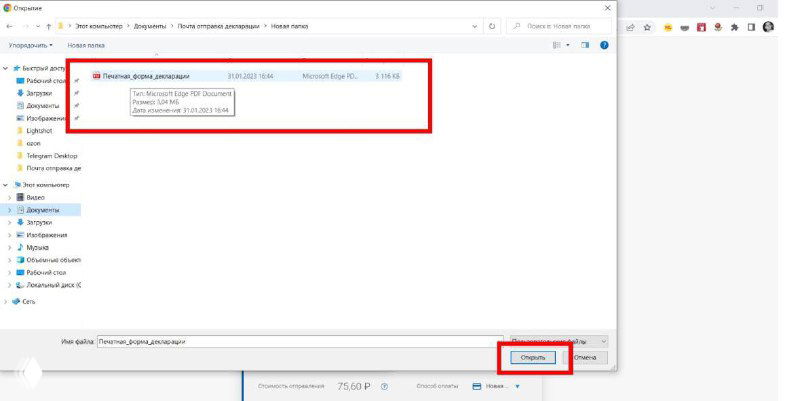The width and height of the screenshot is (800, 401).
Task: Close the 'Открытие' dialog
Action: pyautogui.click(x=607, y=8)
